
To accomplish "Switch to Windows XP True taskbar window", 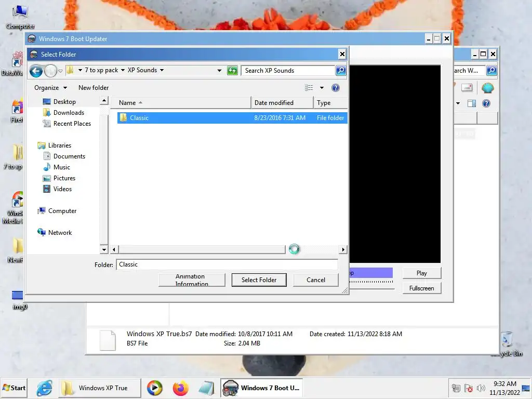I will click(x=100, y=388).
